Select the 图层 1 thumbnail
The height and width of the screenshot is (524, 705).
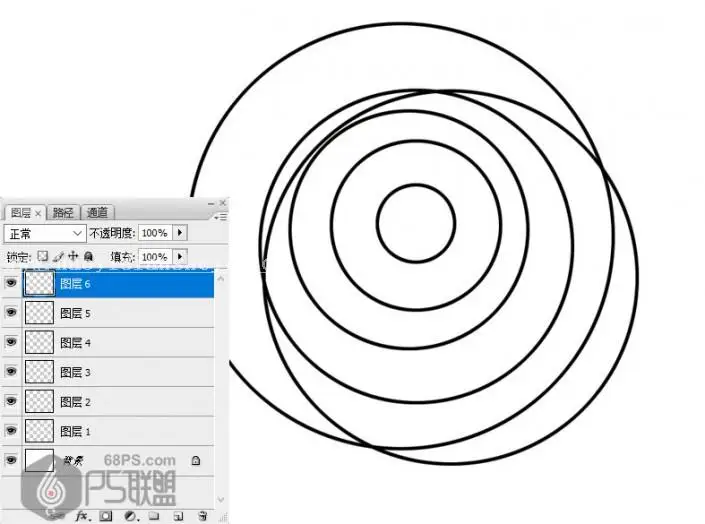click(39, 431)
